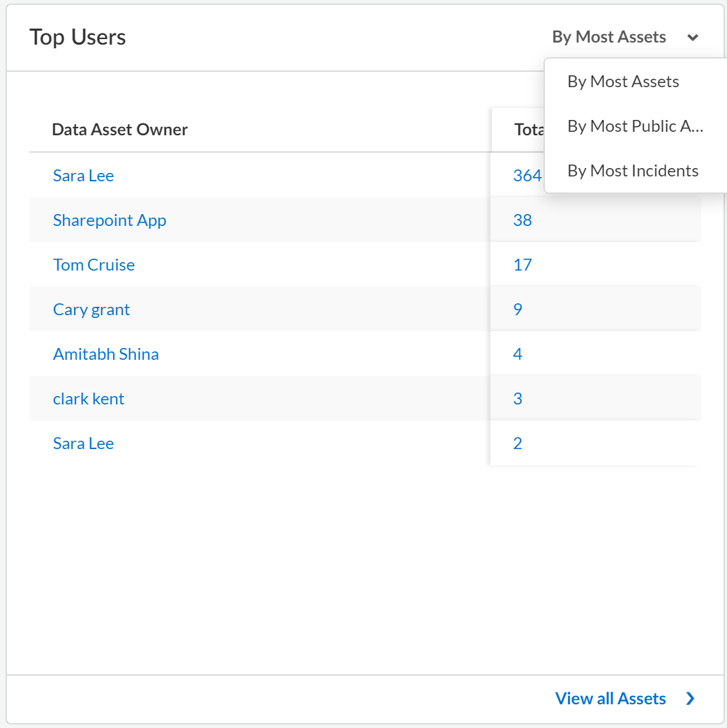The width and height of the screenshot is (727, 728).
Task: Click the View all Assets link
Action: click(x=610, y=699)
